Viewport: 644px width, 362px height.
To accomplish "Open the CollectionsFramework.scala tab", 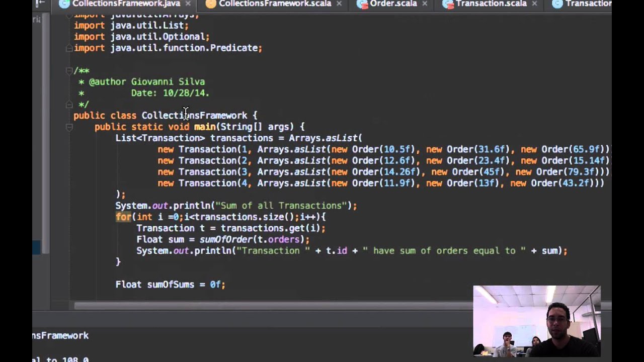I will click(275, 4).
